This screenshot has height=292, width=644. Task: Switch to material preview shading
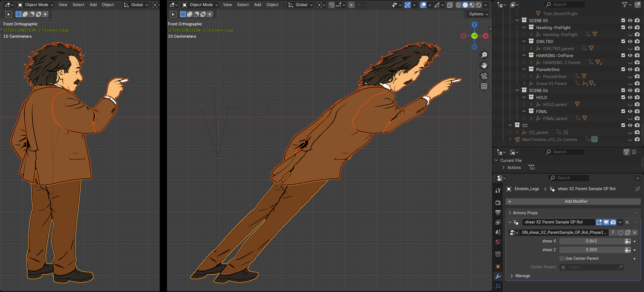(x=472, y=5)
